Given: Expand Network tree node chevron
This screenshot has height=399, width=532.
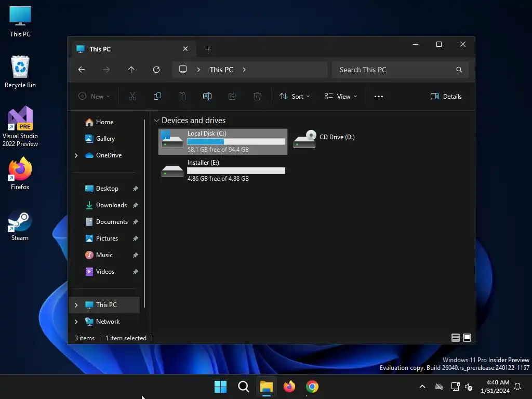Looking at the screenshot, I should [x=76, y=322].
